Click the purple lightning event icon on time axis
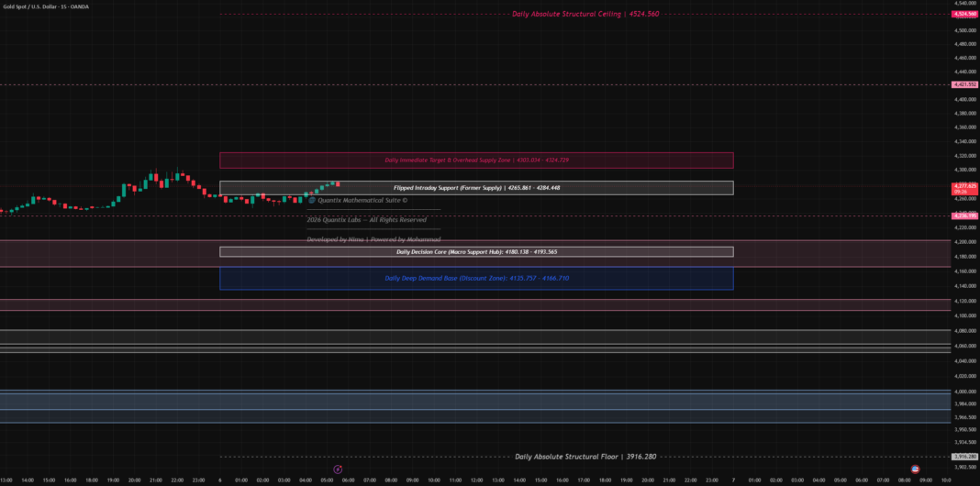This screenshot has width=980, height=486. [338, 469]
